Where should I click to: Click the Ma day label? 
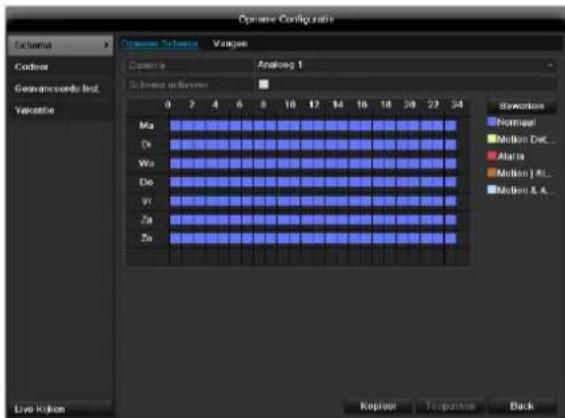point(146,125)
